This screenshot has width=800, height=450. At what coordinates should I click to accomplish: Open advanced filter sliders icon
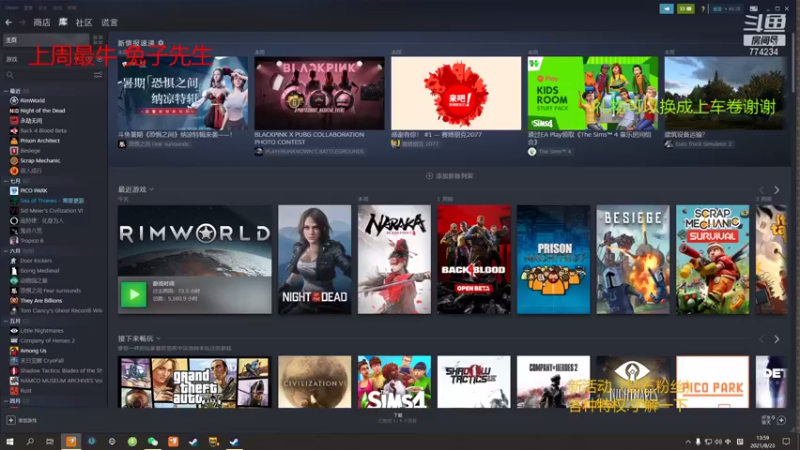coord(98,75)
